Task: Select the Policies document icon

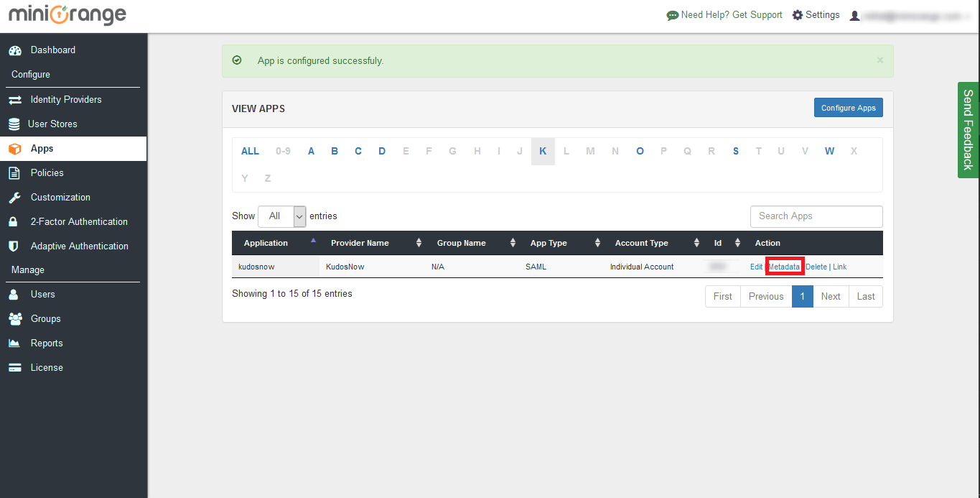Action: [14, 173]
